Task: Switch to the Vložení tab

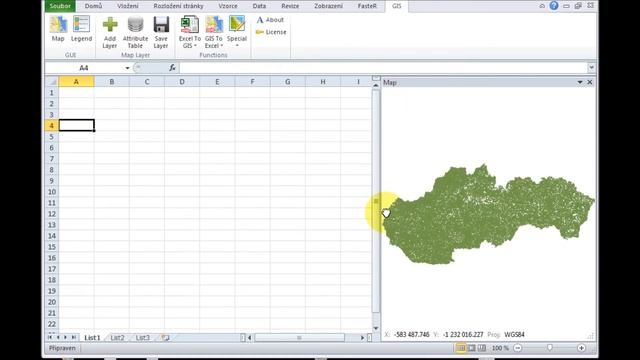Action: click(128, 6)
